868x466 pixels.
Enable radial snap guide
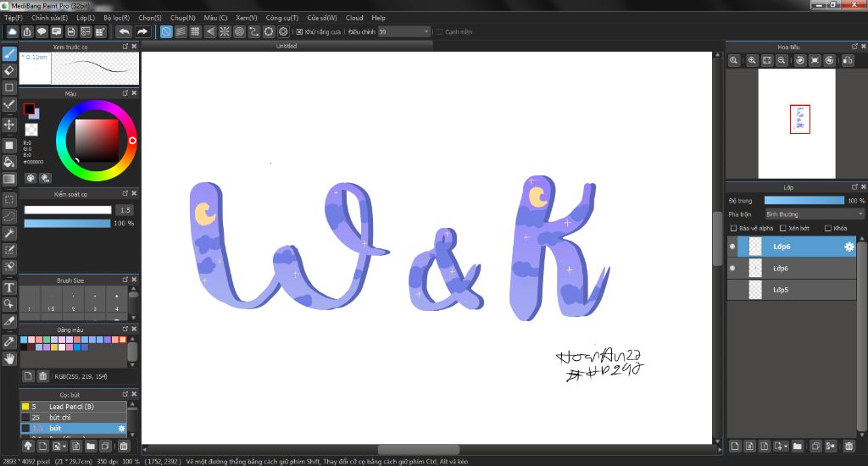pyautogui.click(x=224, y=31)
